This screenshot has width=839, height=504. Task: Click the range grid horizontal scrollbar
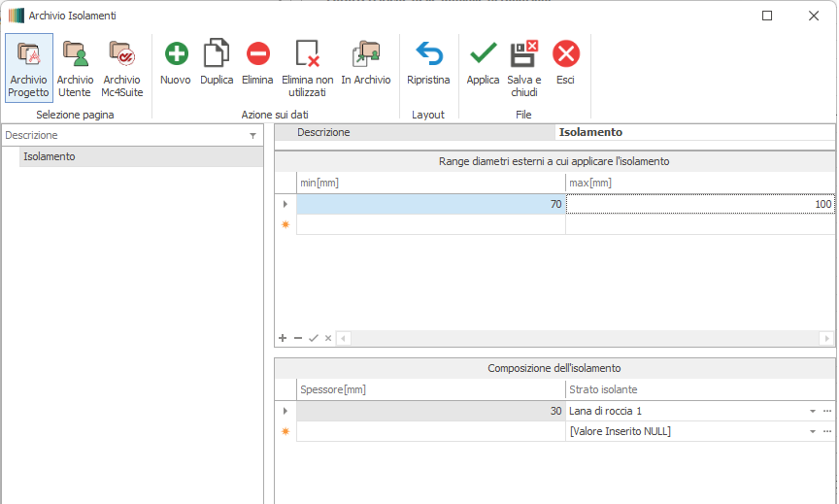point(583,338)
